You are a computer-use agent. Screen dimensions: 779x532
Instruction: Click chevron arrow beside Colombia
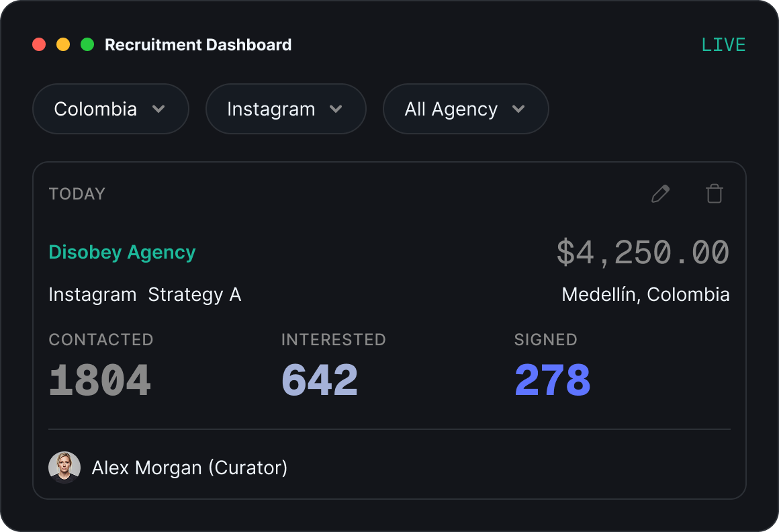(x=158, y=109)
